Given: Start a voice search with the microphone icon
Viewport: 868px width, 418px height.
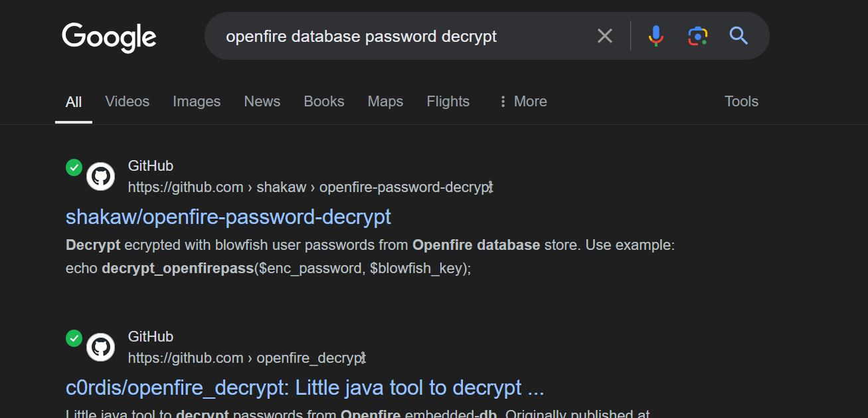Looking at the screenshot, I should tap(656, 36).
